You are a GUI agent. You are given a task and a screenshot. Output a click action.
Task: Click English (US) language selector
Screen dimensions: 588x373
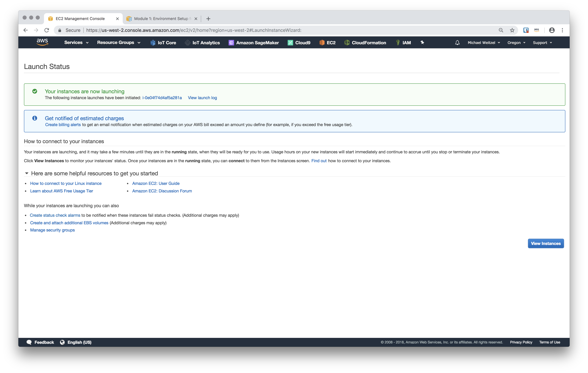click(x=79, y=342)
